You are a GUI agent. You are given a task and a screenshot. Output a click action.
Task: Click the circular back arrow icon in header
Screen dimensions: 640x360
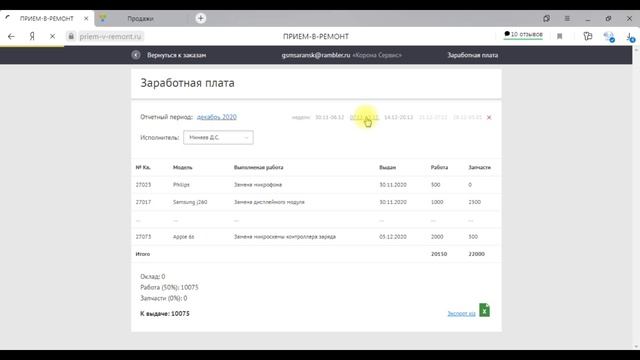(x=136, y=55)
